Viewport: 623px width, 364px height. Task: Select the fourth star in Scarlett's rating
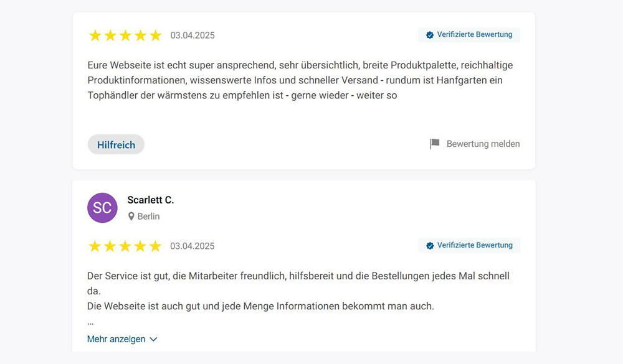click(x=141, y=246)
